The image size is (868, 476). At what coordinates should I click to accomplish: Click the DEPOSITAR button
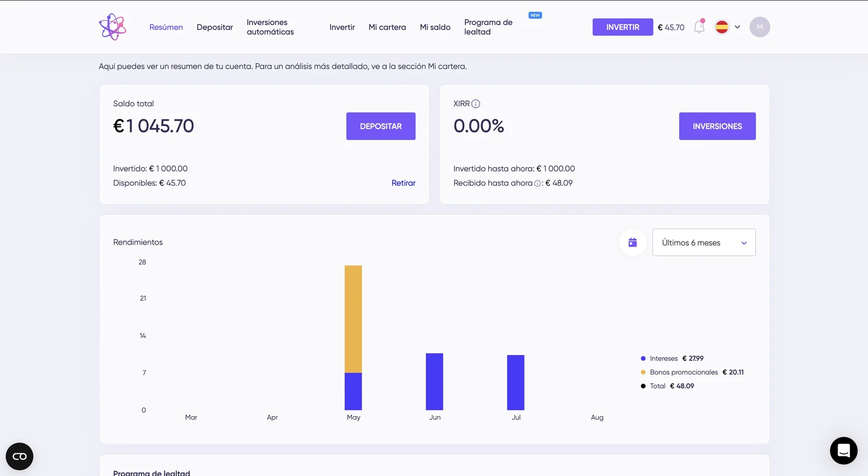click(x=381, y=126)
